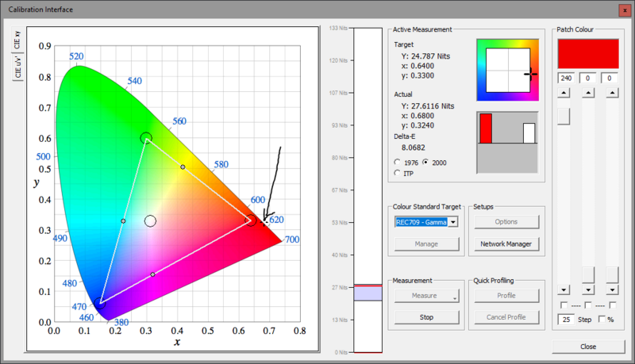Viewport: 635px width, 364px height.
Task: Click the white point circle in the gamut
Action: 150,220
